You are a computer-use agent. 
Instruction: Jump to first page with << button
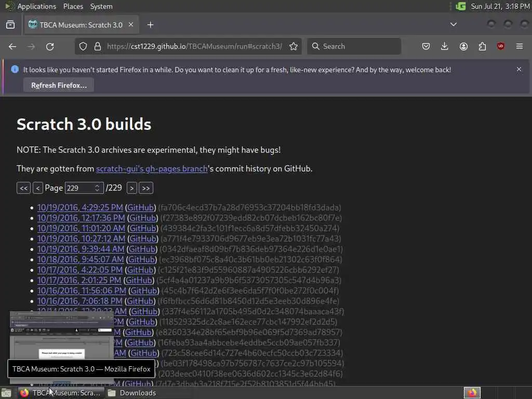pyautogui.click(x=24, y=188)
